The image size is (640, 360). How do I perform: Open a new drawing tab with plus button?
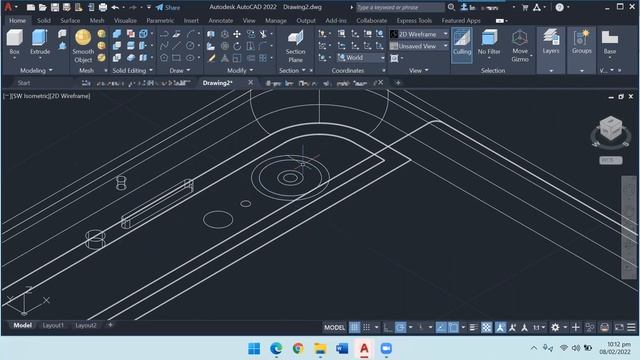click(398, 83)
